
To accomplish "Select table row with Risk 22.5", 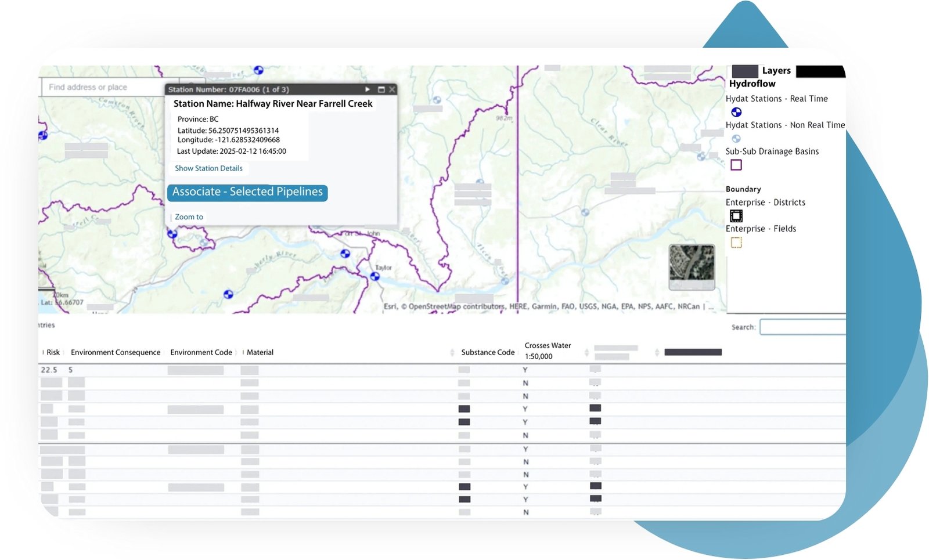I will click(49, 370).
